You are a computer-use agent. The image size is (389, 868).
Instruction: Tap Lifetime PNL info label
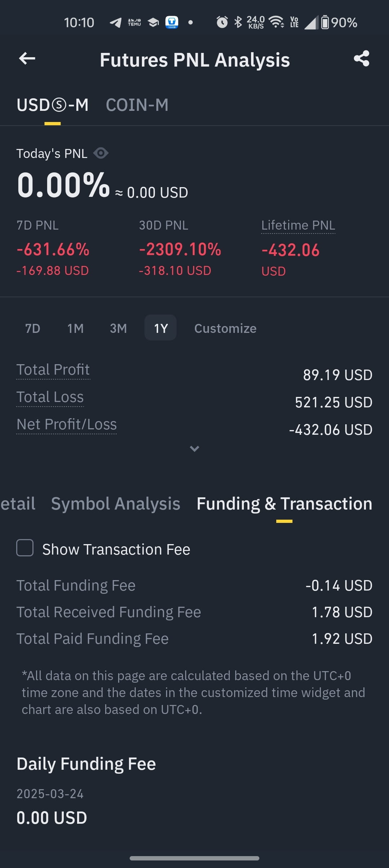pyautogui.click(x=298, y=226)
